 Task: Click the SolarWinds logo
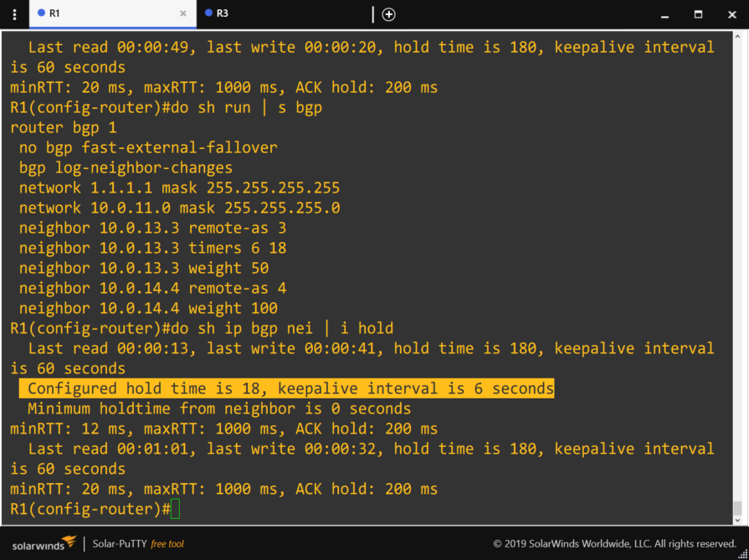coord(44,543)
